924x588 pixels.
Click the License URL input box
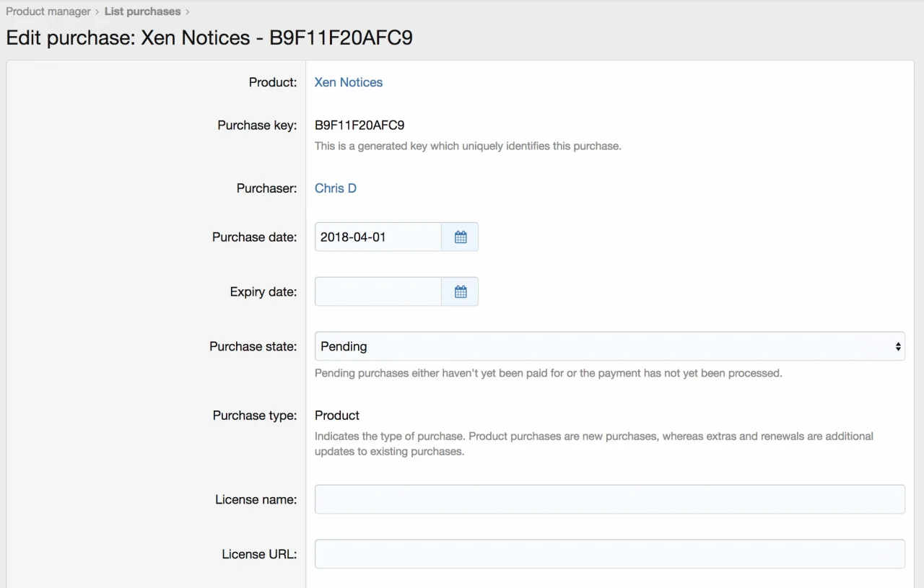coord(609,554)
